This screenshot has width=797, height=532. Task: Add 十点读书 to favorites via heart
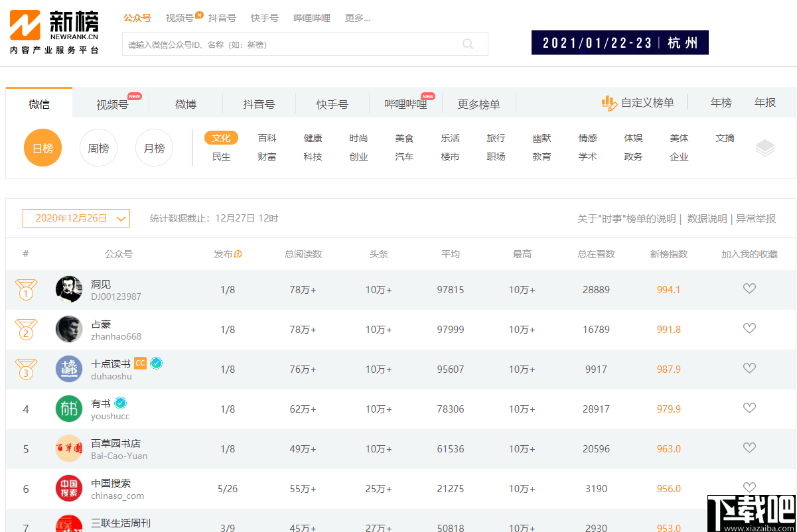click(x=749, y=368)
